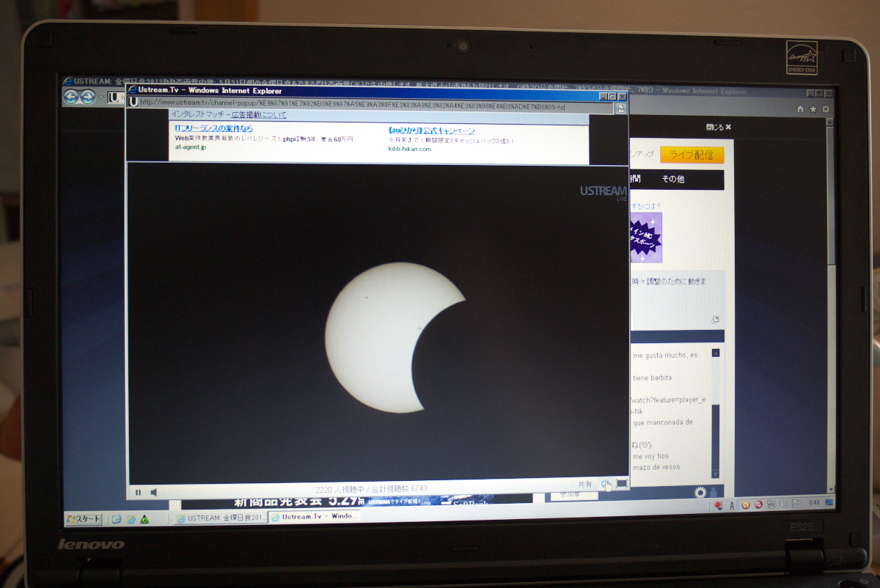Open the chat user icon beside gear
This screenshot has width=880, height=588.
coord(714,492)
